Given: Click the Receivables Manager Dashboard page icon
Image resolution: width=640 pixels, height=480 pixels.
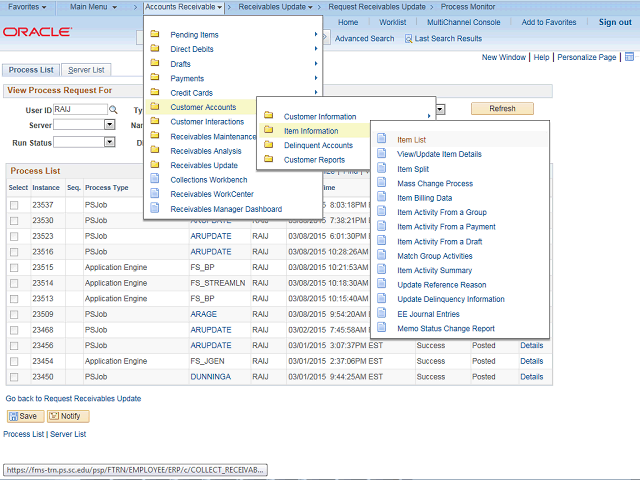Looking at the screenshot, I should point(155,209).
